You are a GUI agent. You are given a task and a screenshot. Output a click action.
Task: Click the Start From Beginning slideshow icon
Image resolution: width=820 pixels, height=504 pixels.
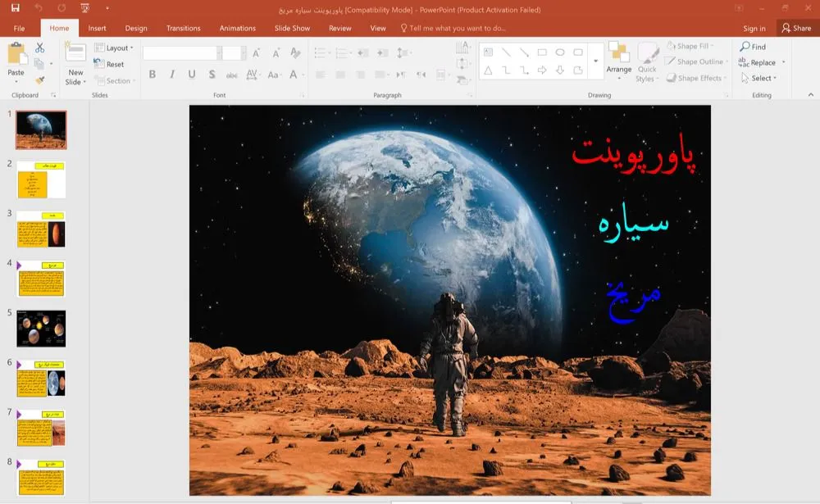[x=85, y=8]
